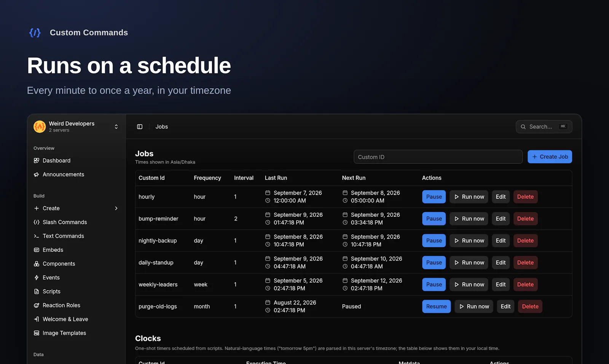The image size is (609, 364).
Task: Click the Welcome & Leave door icon
Action: [x=37, y=319]
